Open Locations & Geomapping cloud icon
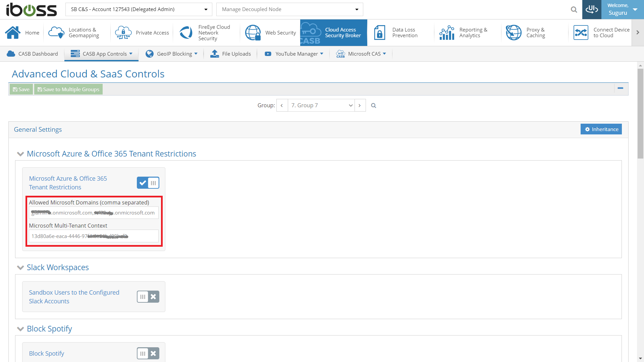Screen dimensions: 644x362 tap(56, 33)
